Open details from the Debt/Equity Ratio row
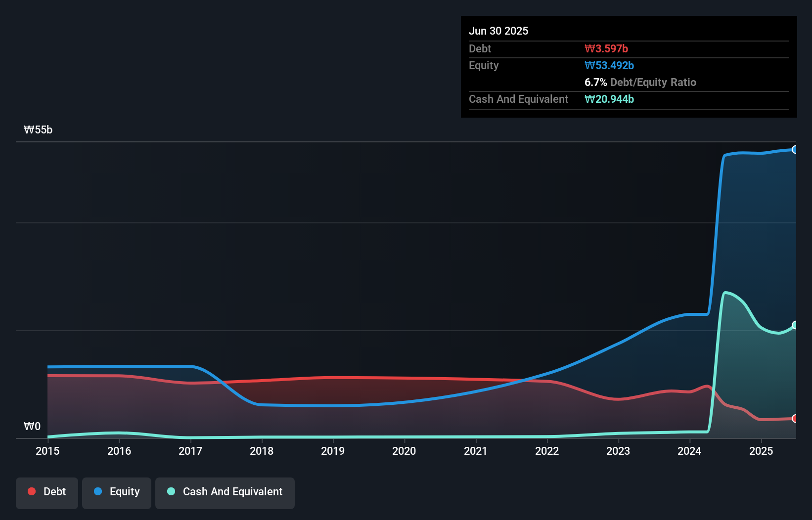The width and height of the screenshot is (812, 520). pos(640,82)
